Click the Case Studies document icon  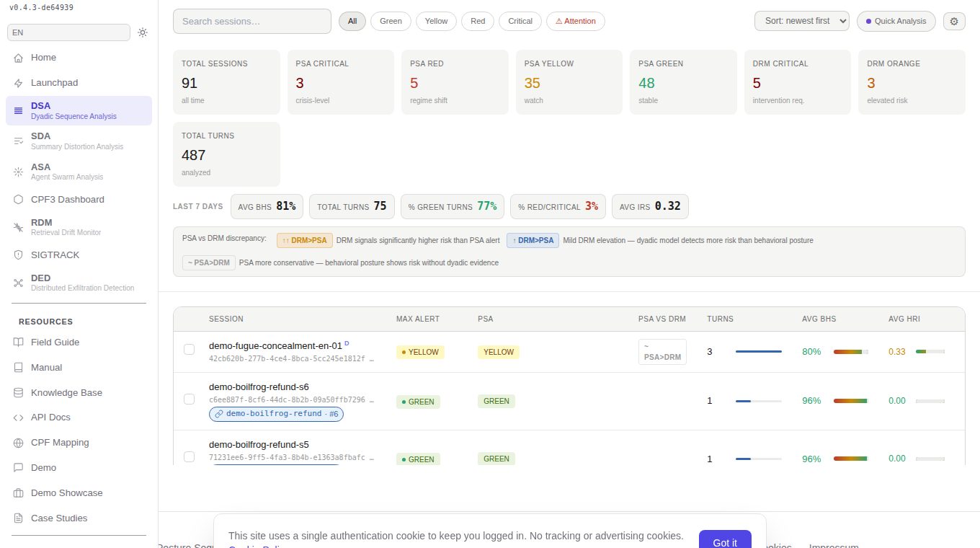18,518
